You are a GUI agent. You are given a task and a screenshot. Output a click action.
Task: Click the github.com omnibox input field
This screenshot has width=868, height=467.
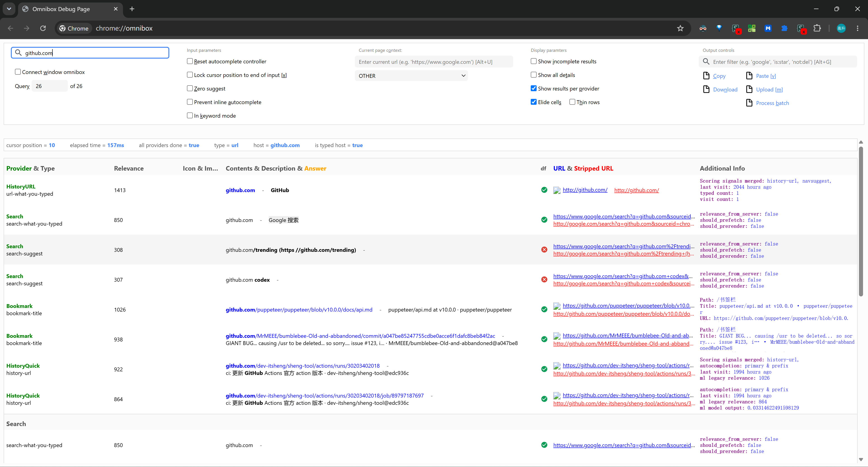tap(90, 52)
